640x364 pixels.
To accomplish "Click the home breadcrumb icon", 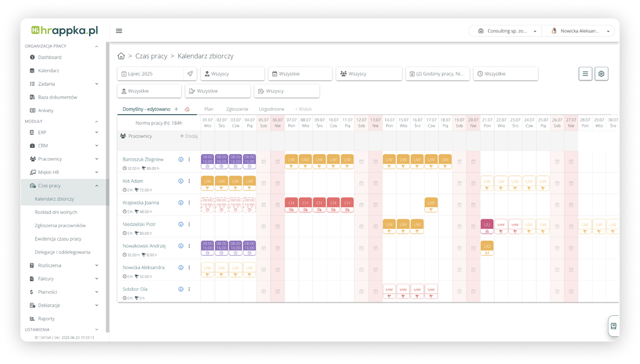I will 121,56.
